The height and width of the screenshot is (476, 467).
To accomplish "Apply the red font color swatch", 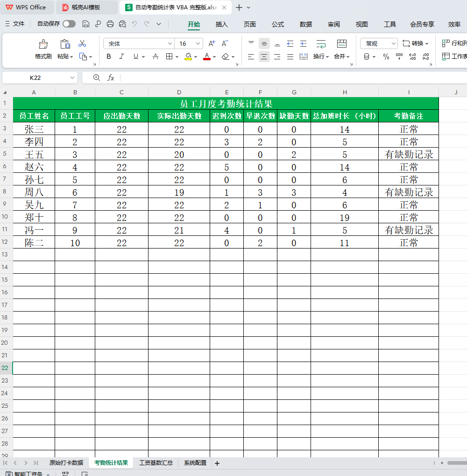I will point(207,57).
